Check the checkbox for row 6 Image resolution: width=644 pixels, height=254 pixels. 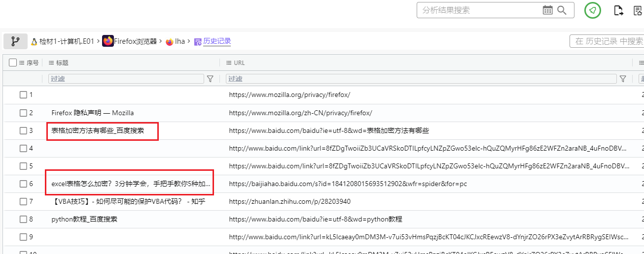click(x=23, y=184)
